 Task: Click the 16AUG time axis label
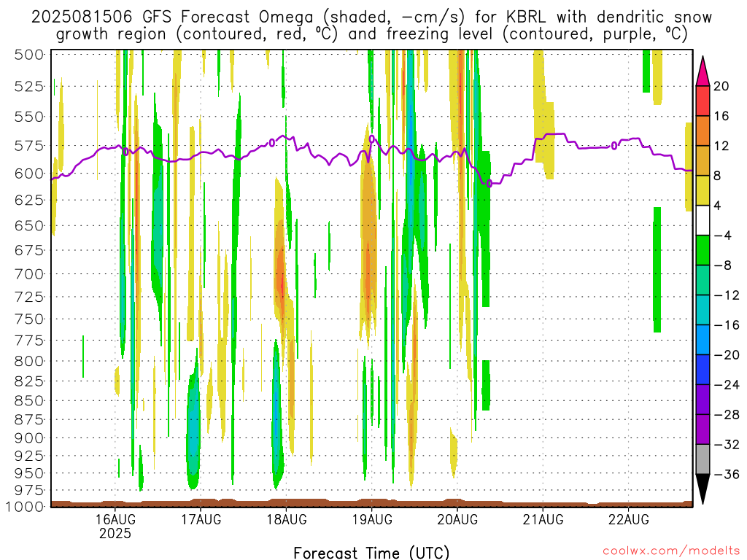pos(115,519)
